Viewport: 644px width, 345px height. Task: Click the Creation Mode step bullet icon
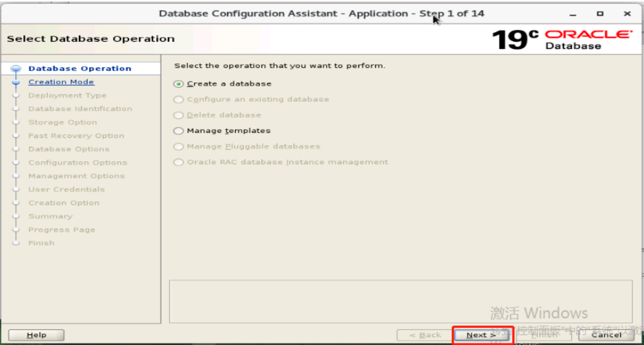(x=16, y=82)
